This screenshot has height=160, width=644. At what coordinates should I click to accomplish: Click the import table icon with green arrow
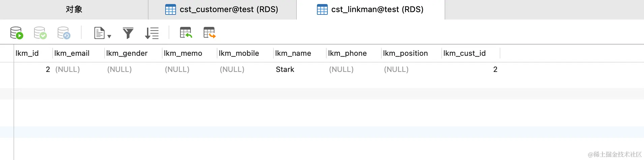click(186, 33)
